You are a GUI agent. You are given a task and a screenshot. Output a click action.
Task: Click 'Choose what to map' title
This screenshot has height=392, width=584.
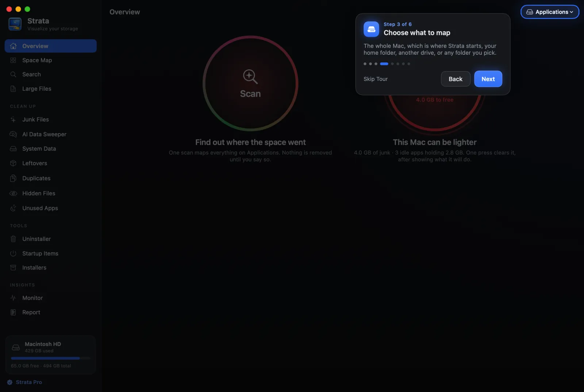417,33
